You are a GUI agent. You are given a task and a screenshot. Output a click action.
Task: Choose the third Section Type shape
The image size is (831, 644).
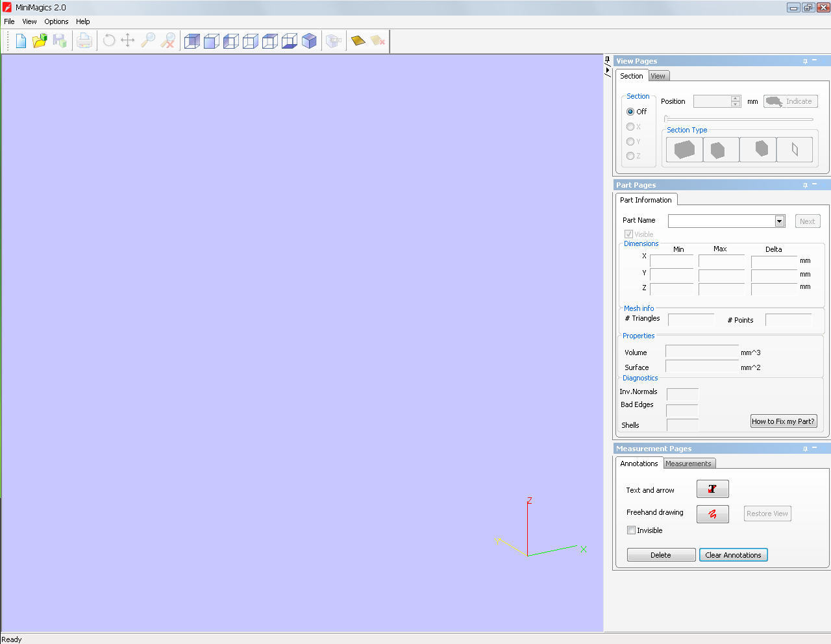click(x=758, y=150)
